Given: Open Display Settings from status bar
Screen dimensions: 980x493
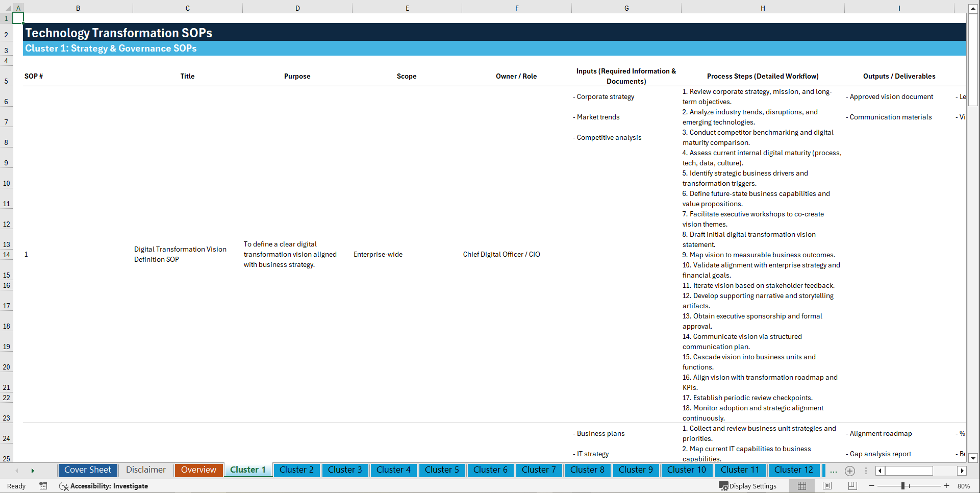Looking at the screenshot, I should coord(748,486).
